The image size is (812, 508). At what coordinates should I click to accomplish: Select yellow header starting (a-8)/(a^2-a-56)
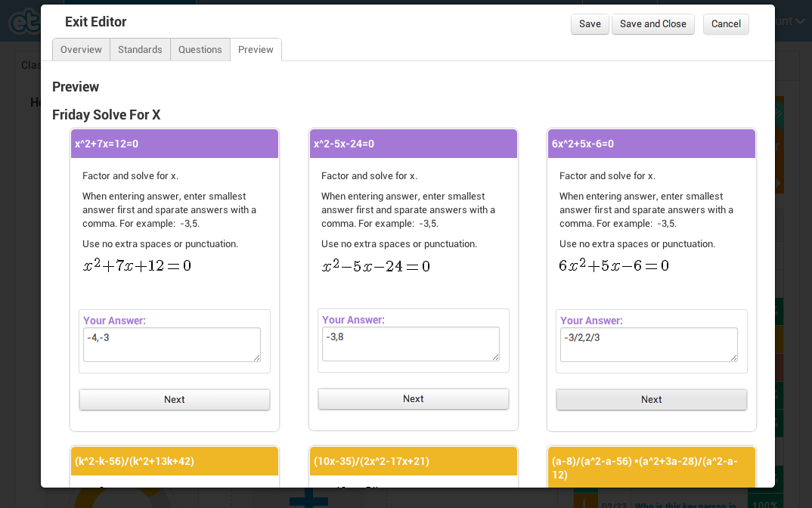pos(652,468)
